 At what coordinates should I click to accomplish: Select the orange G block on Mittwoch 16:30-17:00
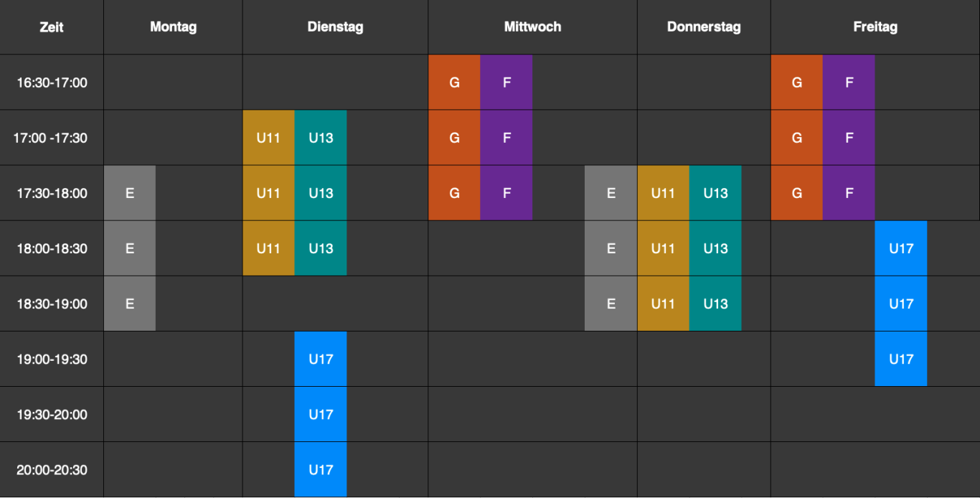(454, 83)
